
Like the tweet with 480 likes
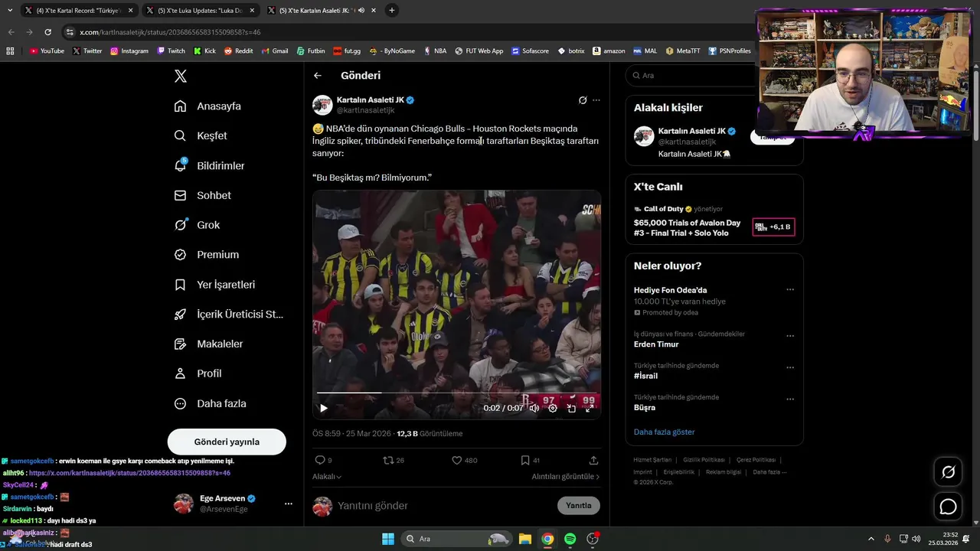(x=464, y=461)
